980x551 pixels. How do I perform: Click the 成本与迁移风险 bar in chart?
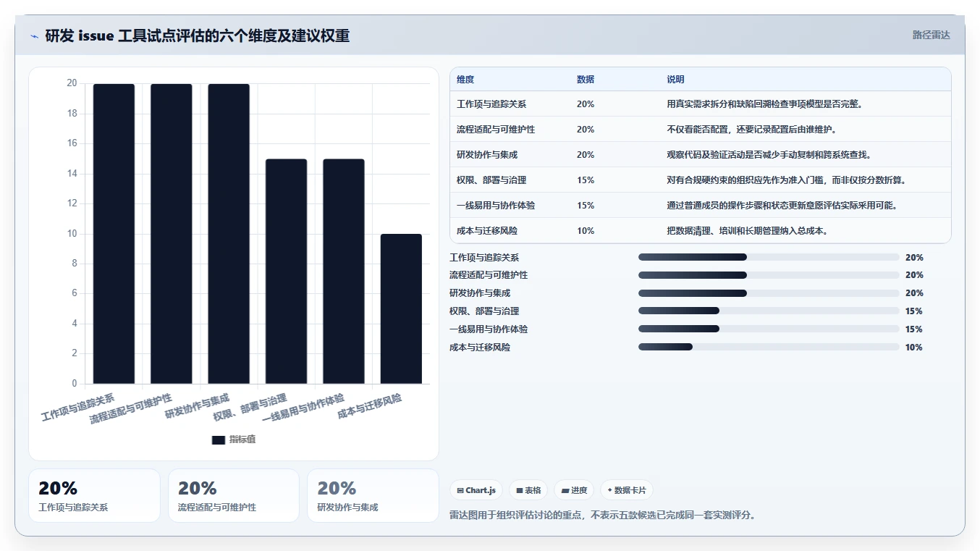[401, 309]
